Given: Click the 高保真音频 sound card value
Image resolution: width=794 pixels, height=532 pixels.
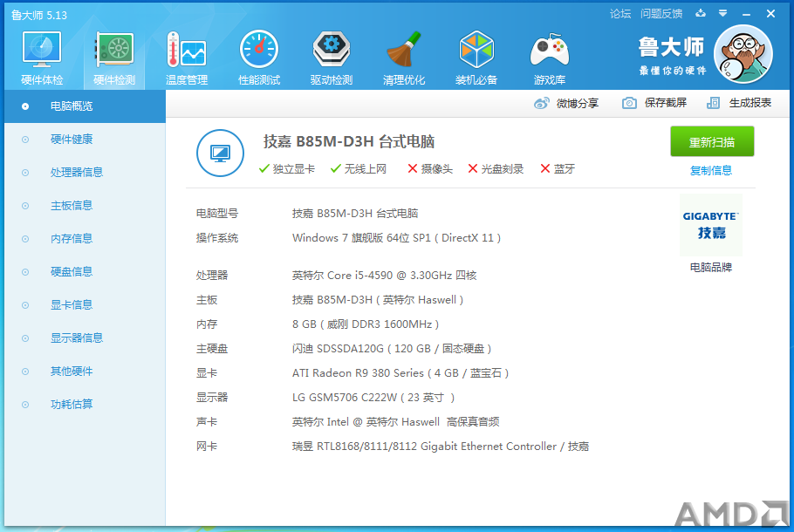Looking at the screenshot, I should (396, 421).
